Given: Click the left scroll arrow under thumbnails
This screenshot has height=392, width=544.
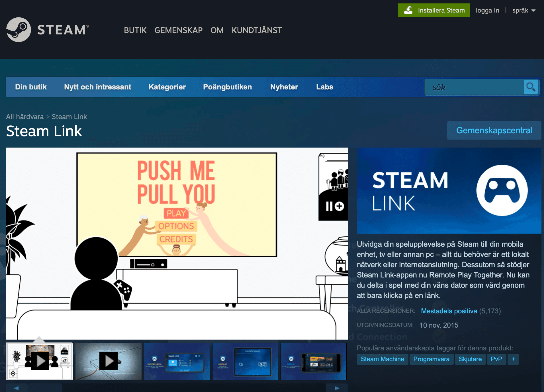Looking at the screenshot, I should click(x=17, y=388).
